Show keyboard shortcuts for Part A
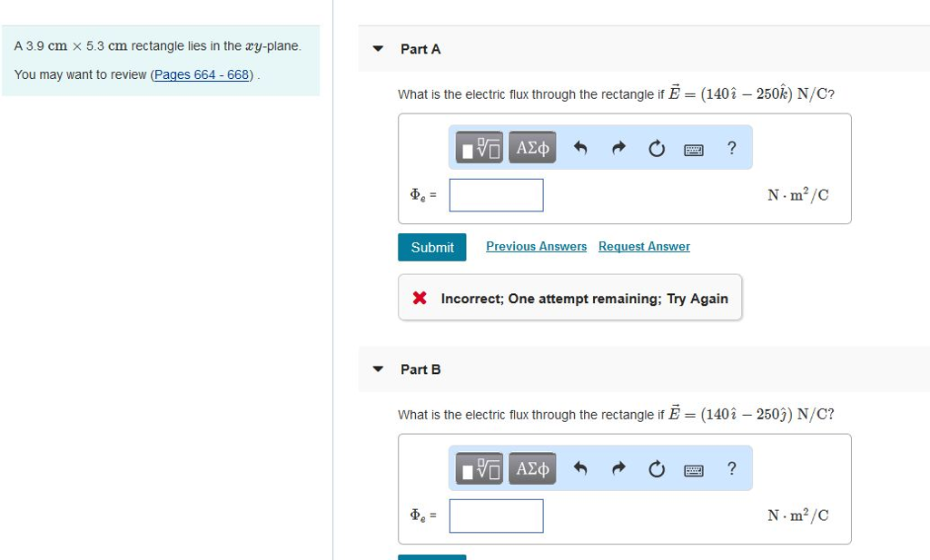 (x=694, y=149)
